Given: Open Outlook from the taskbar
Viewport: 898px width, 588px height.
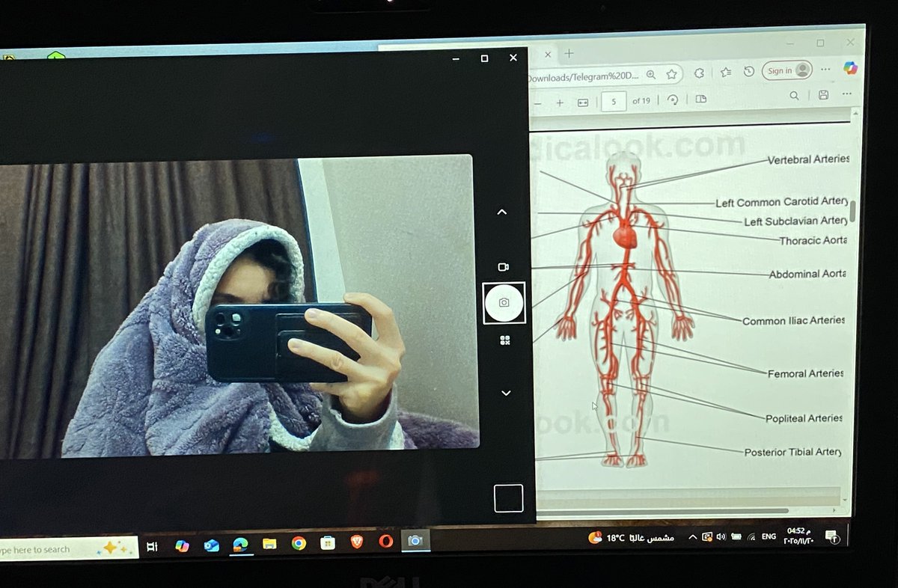Looking at the screenshot, I should click(x=212, y=545).
